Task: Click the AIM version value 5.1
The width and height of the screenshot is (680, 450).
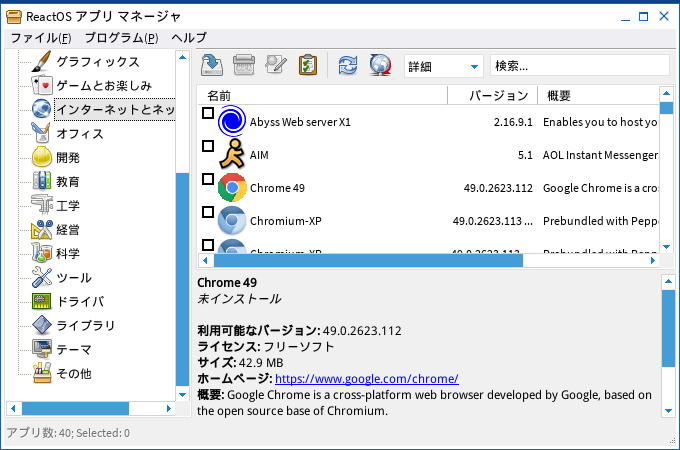Action: pyautogui.click(x=525, y=155)
